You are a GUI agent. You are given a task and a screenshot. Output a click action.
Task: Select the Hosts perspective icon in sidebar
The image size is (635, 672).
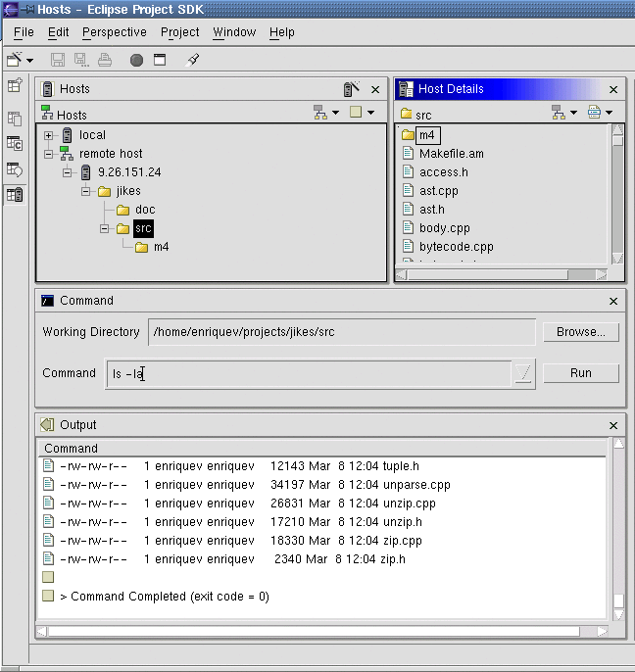[15, 194]
